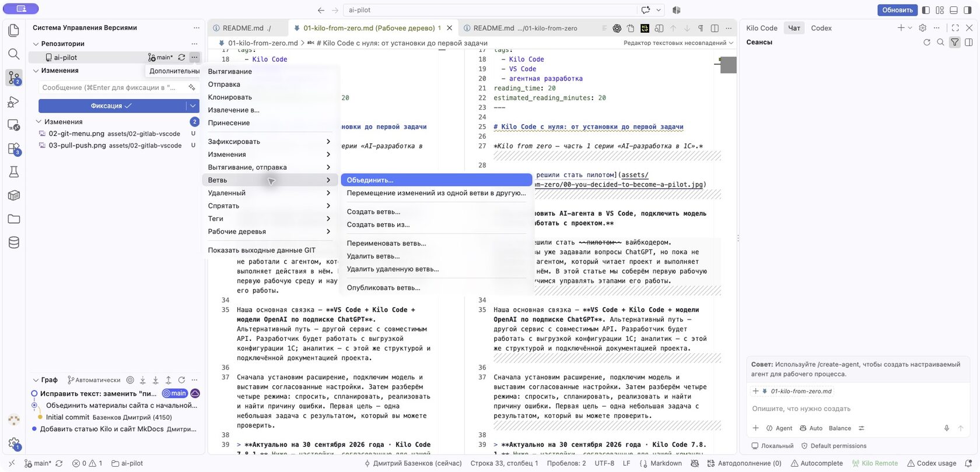The width and height of the screenshot is (980, 472).
Task: Click Default permissions below the chat input
Action: coord(834,446)
